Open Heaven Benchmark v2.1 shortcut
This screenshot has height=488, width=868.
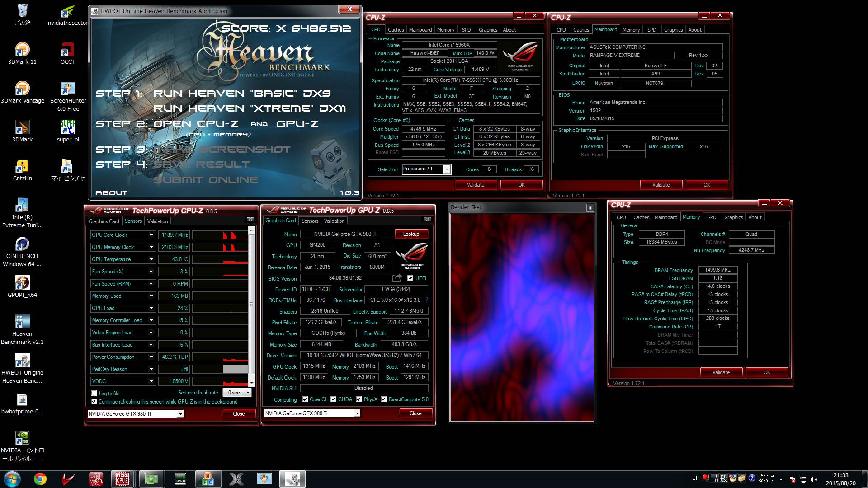(x=22, y=329)
